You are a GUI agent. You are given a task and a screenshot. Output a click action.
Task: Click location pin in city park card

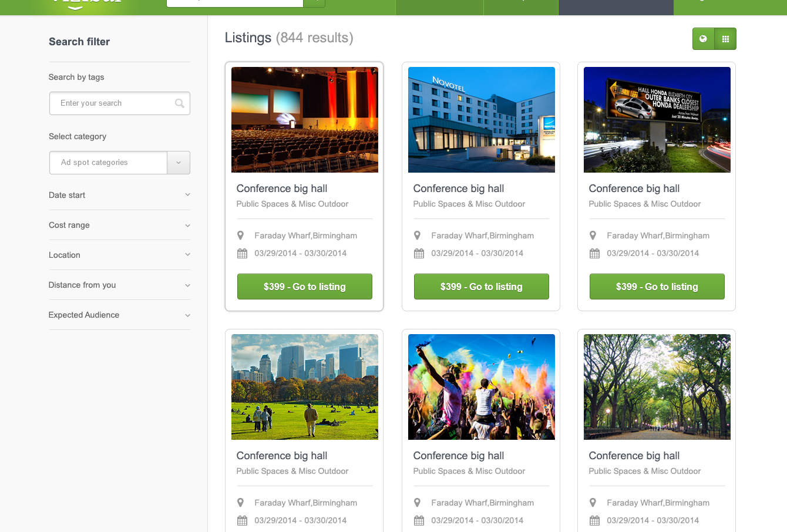click(x=240, y=503)
